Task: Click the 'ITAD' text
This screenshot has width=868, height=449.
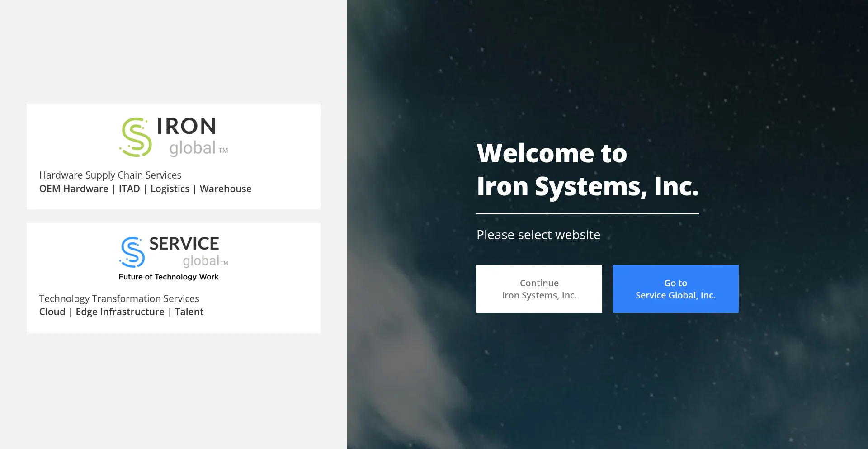Action: [129, 189]
